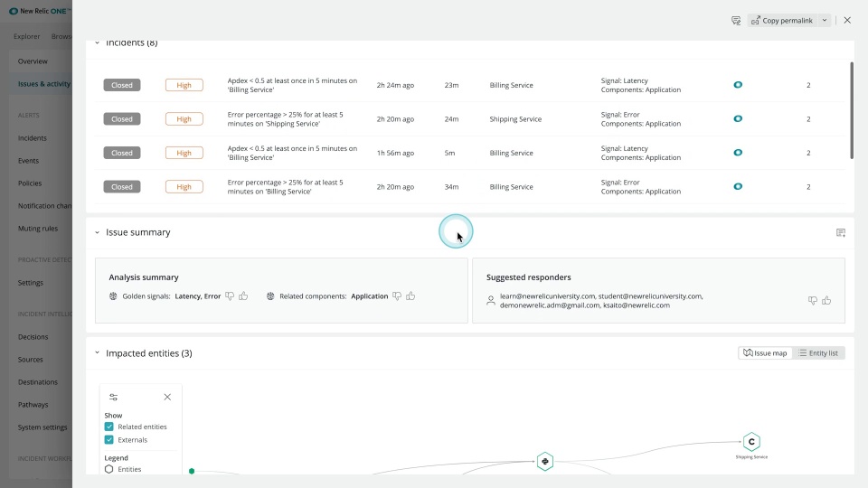The height and width of the screenshot is (488, 868).
Task: Thumbs down the Suggested responders
Action: pyautogui.click(x=813, y=300)
